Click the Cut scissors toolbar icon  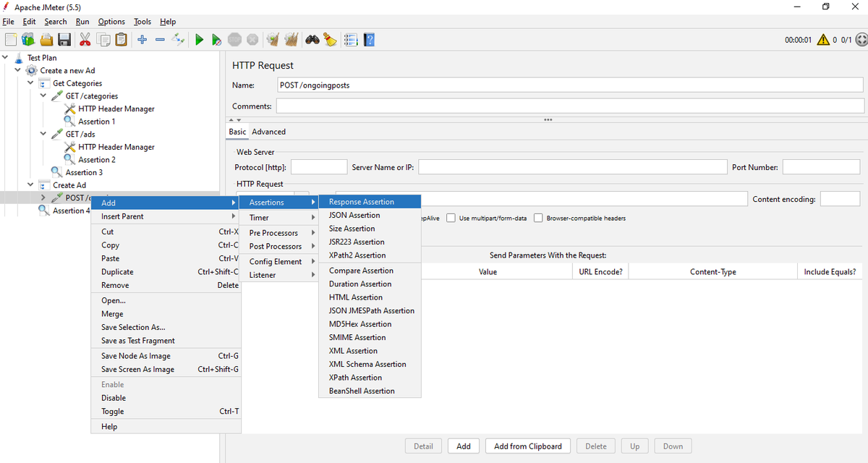click(x=85, y=40)
